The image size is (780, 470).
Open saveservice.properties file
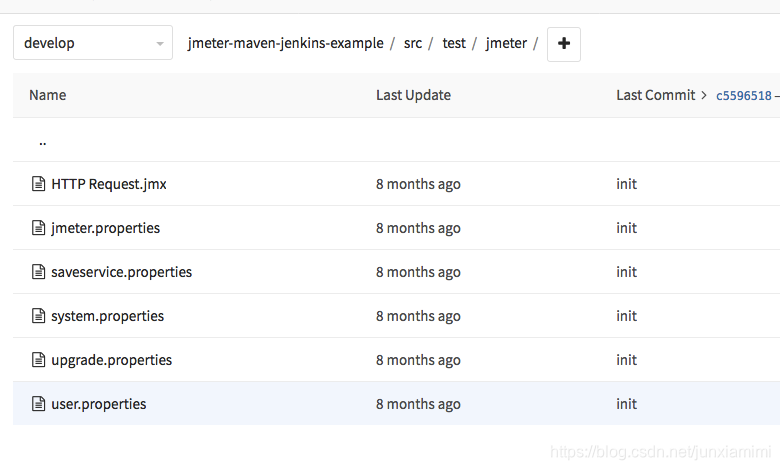click(121, 272)
